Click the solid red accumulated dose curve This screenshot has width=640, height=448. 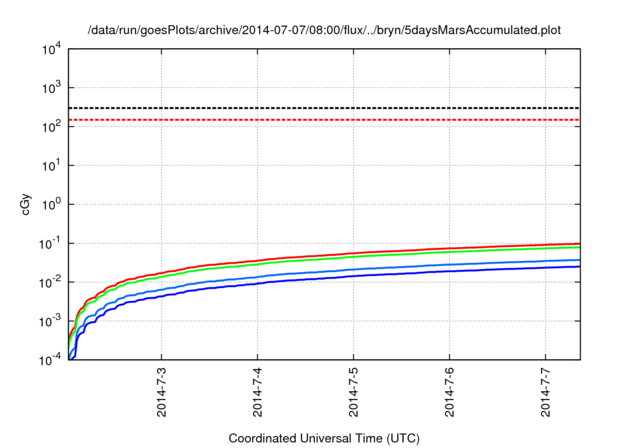click(353, 253)
